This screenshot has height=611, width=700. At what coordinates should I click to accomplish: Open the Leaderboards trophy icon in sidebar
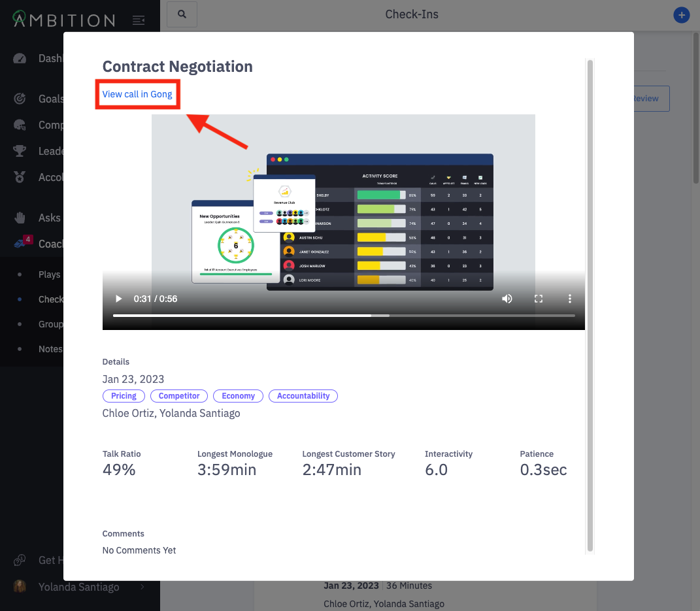[x=20, y=151]
